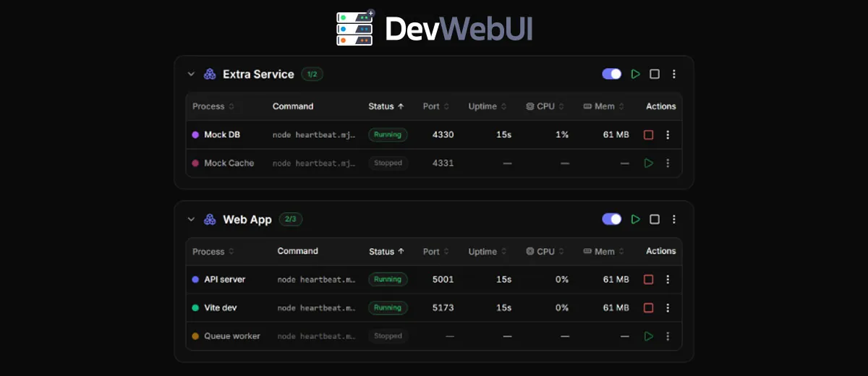Stop all Web App processes
This screenshot has width=868, height=376.
click(655, 219)
